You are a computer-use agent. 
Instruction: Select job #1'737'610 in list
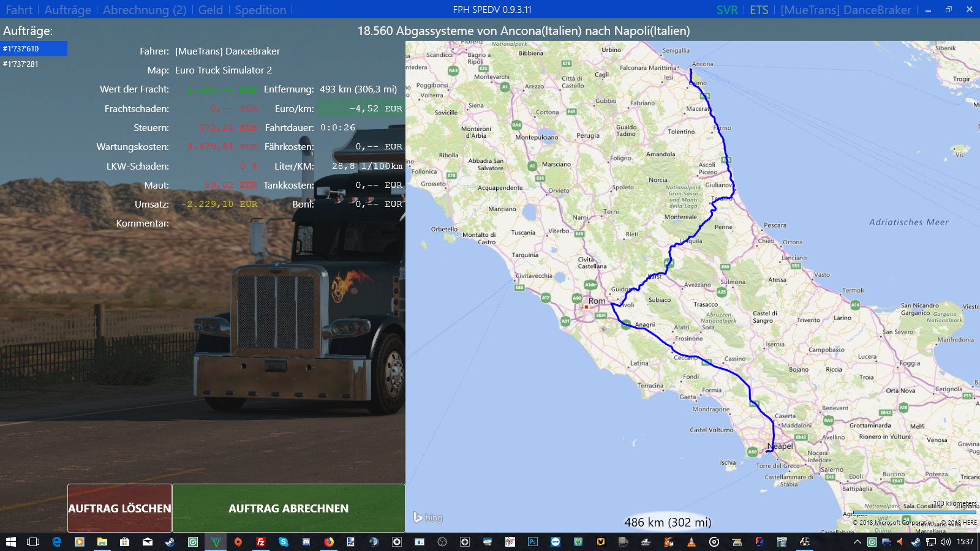[34, 48]
